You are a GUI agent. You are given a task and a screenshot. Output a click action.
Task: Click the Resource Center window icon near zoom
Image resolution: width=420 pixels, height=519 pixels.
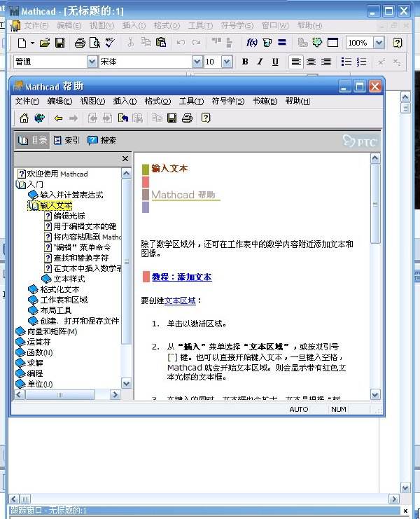click(332, 43)
